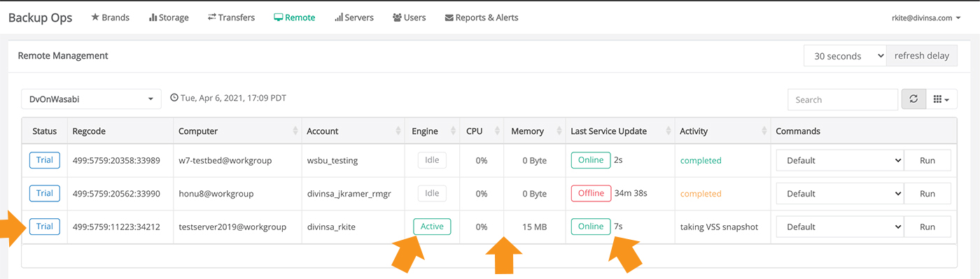Click Trial badge for w7-testbed row
The width and height of the screenshot is (980, 279).
45,160
